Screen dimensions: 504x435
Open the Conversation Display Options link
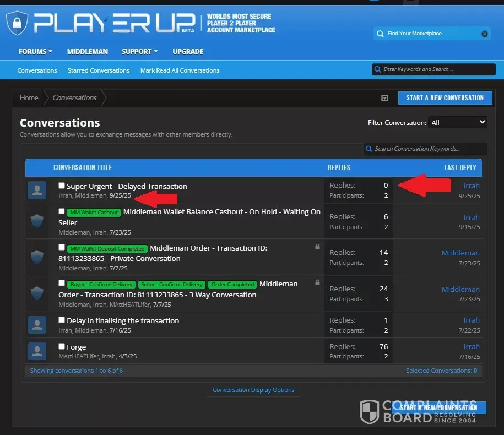pos(253,390)
